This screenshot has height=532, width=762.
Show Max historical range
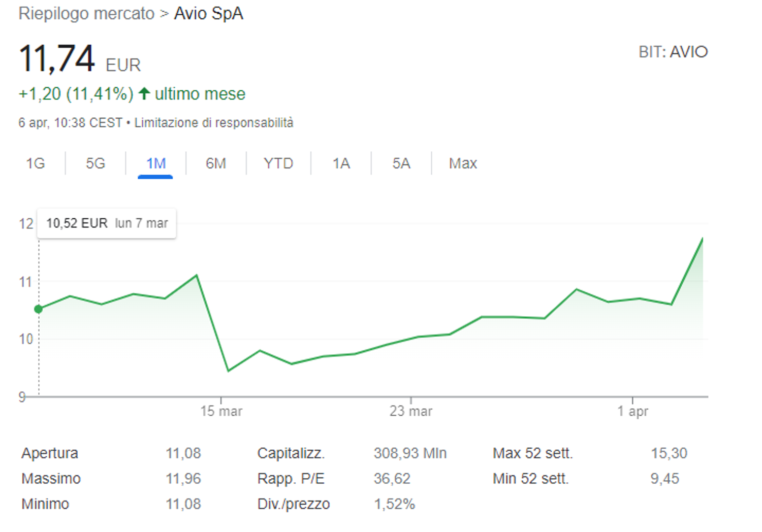coord(463,163)
